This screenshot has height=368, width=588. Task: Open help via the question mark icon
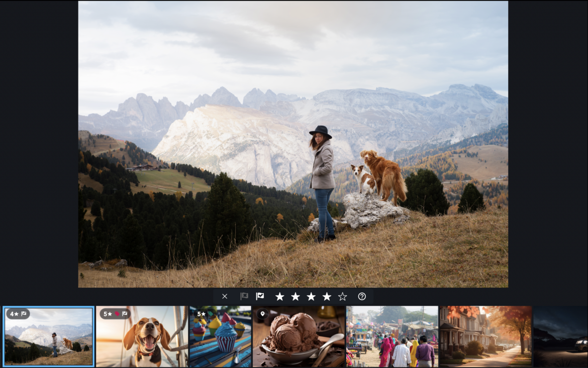362,297
